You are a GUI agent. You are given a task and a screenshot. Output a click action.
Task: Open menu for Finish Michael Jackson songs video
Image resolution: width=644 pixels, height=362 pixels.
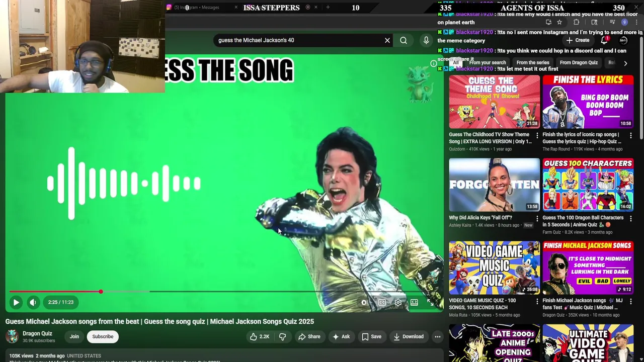coord(630,301)
